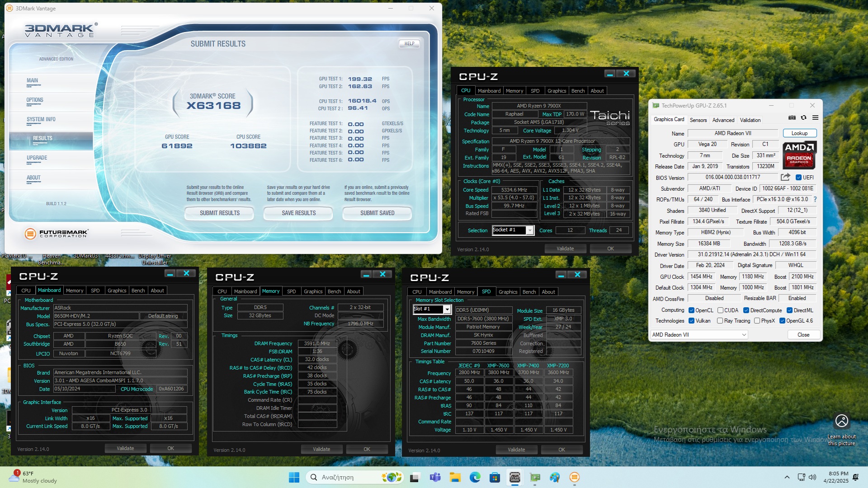Open the About tab in the Memory CPU-Z window
Image resolution: width=868 pixels, height=488 pixels.
[x=354, y=291]
